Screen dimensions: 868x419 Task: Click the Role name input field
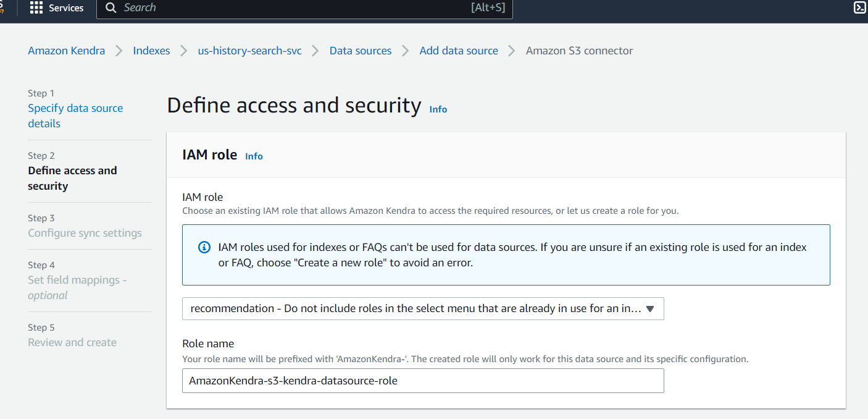(x=423, y=381)
